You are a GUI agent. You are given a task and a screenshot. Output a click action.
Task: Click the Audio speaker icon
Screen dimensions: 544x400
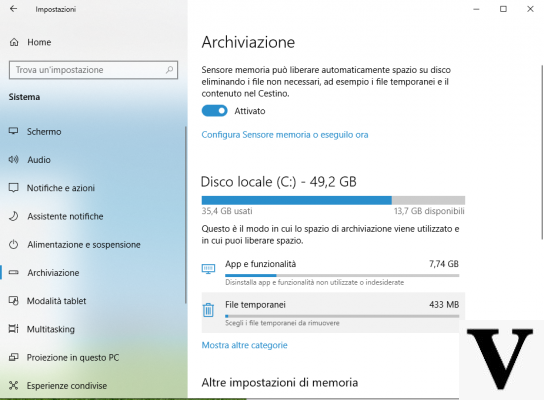(x=14, y=160)
